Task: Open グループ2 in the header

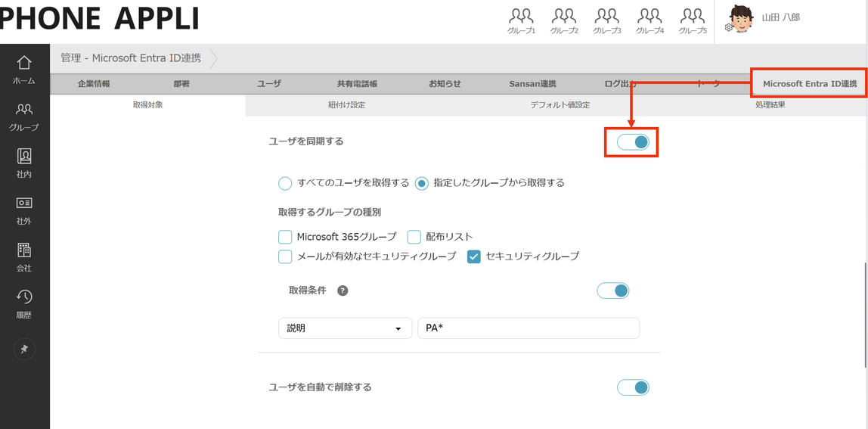Action: click(x=564, y=22)
